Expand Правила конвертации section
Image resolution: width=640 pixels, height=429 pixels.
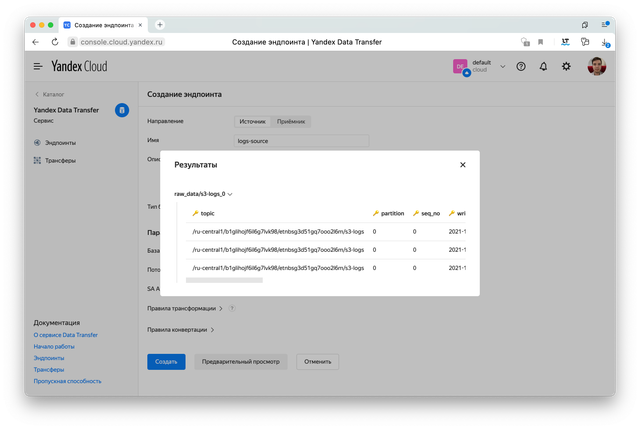180,329
